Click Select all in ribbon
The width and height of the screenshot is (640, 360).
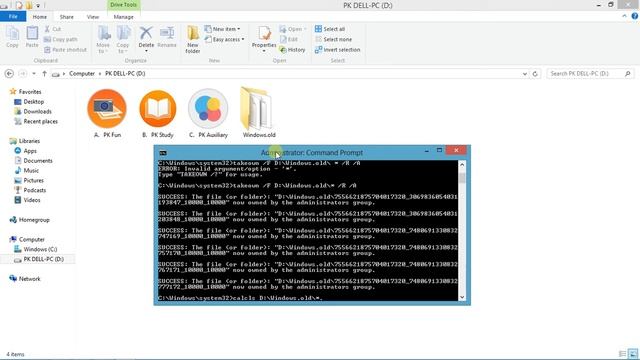(x=330, y=29)
